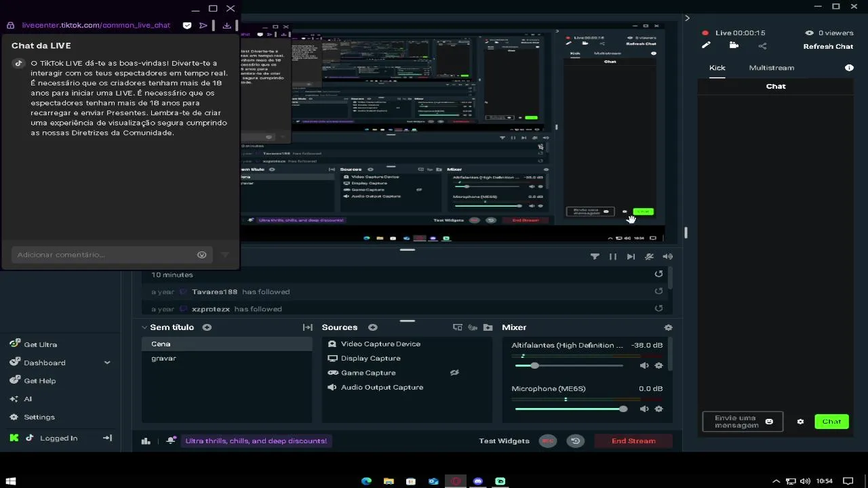Open emoji picker in TikTok comment field
The height and width of the screenshot is (488, 868).
201,255
